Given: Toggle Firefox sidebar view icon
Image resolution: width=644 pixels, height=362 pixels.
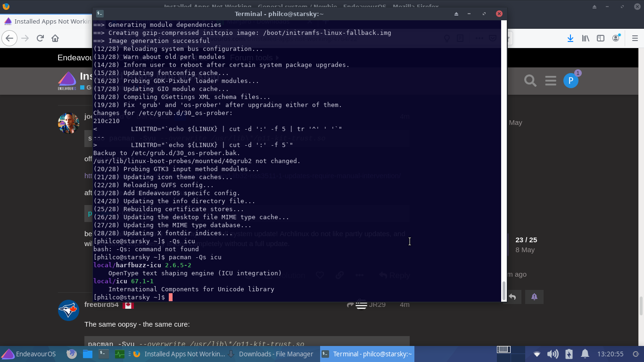Looking at the screenshot, I should click(601, 38).
